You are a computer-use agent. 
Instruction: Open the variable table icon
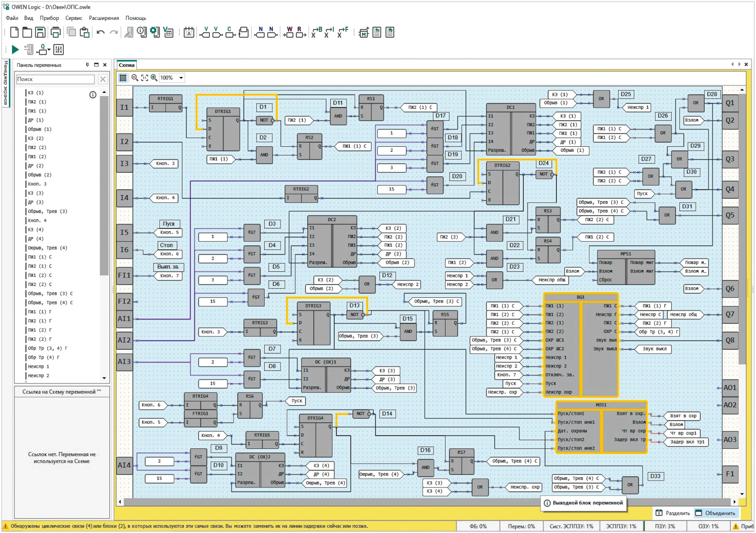(x=168, y=33)
